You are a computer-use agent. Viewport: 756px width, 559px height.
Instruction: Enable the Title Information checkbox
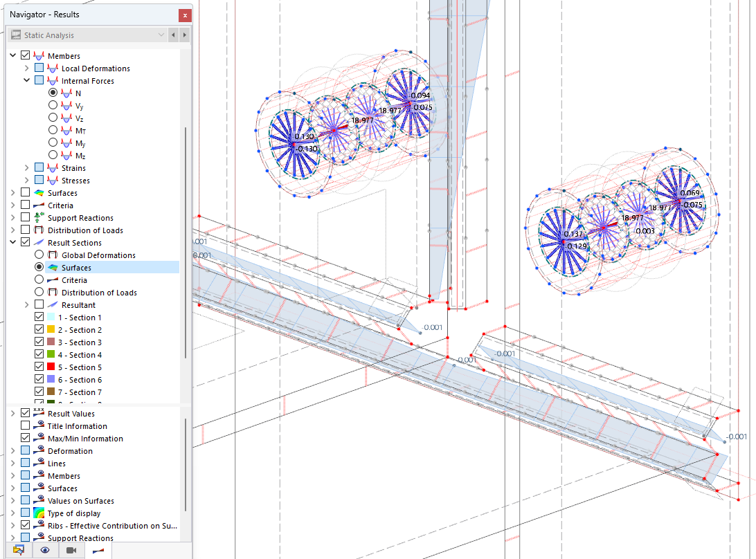click(x=26, y=425)
